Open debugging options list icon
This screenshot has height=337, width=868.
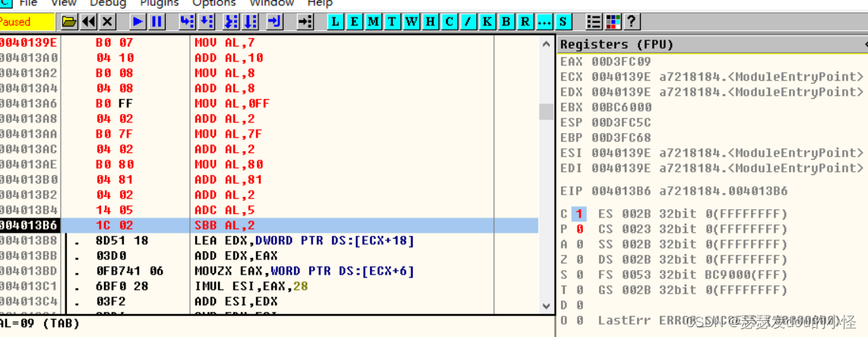[594, 22]
